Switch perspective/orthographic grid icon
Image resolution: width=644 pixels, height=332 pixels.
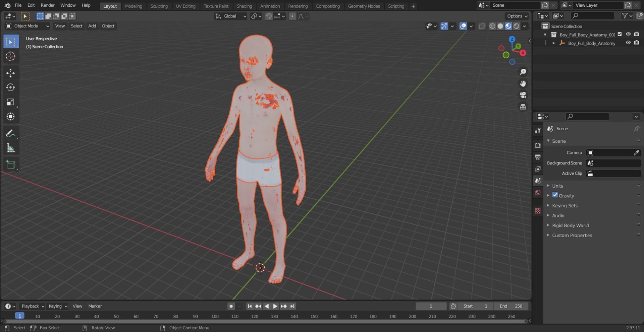point(523,107)
